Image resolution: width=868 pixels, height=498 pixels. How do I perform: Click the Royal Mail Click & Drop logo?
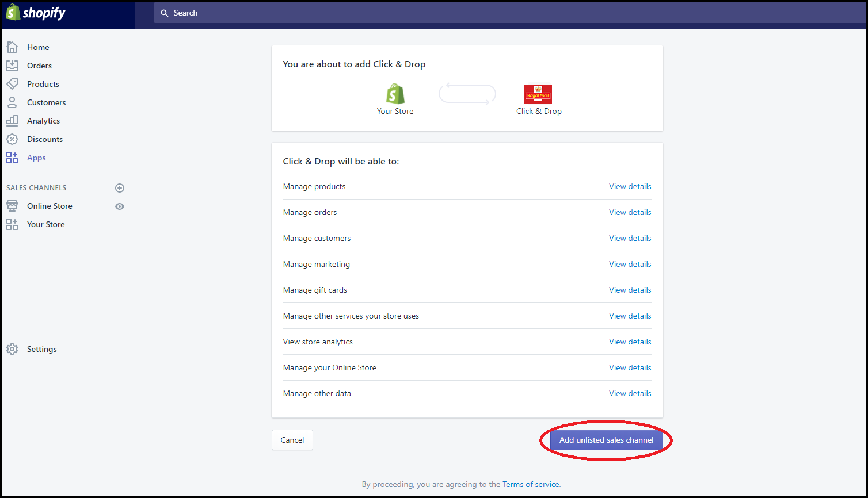(538, 94)
